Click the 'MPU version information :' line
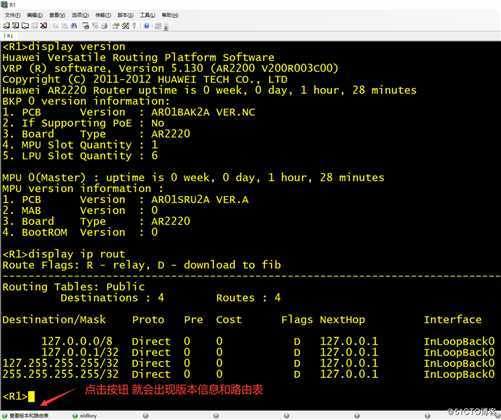 83,189
